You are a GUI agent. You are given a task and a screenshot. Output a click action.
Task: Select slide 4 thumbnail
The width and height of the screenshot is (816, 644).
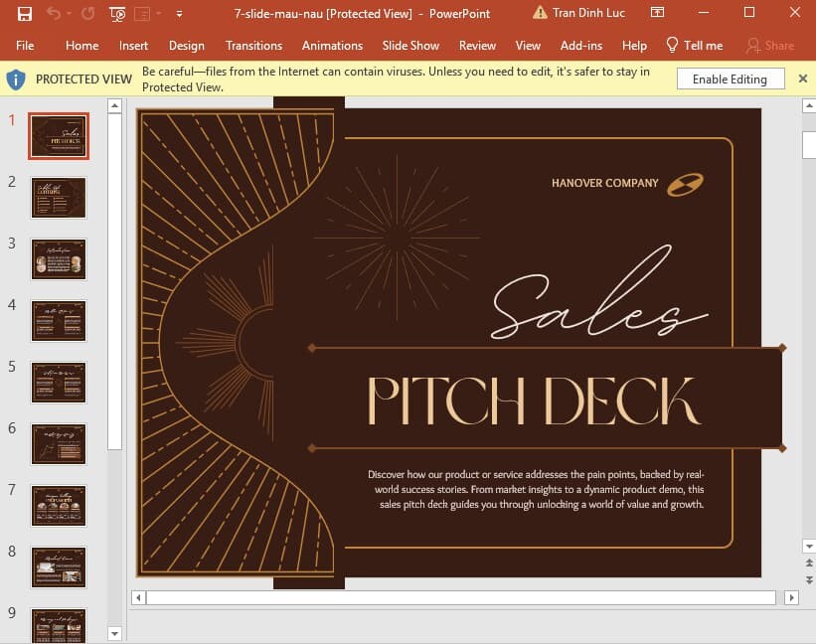(59, 321)
